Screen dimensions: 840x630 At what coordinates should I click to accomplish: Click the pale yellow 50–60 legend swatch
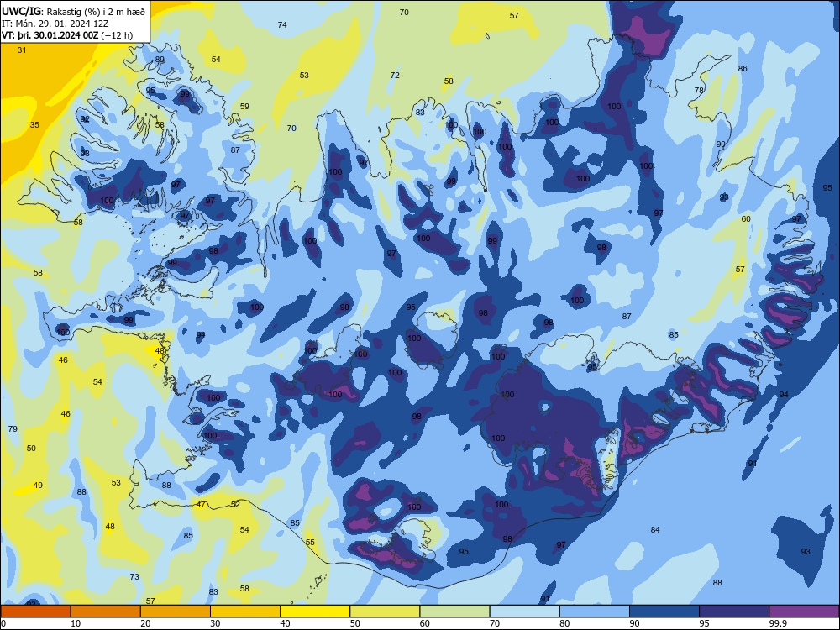(386, 612)
